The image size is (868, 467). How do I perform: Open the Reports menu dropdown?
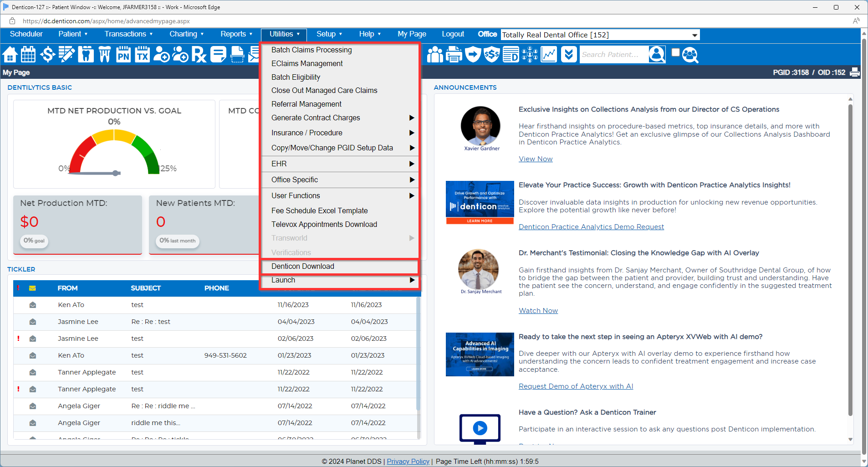(x=236, y=34)
